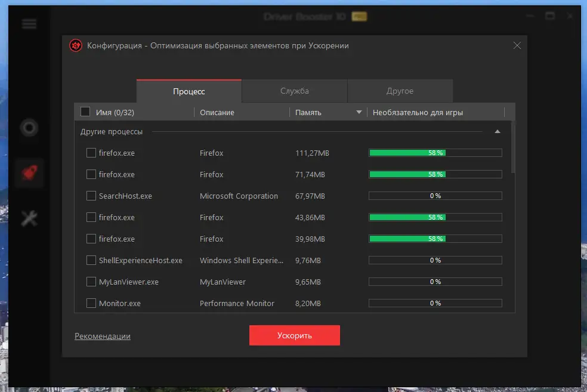
Task: Click the 0% bar for Monitor.exe
Action: click(435, 303)
